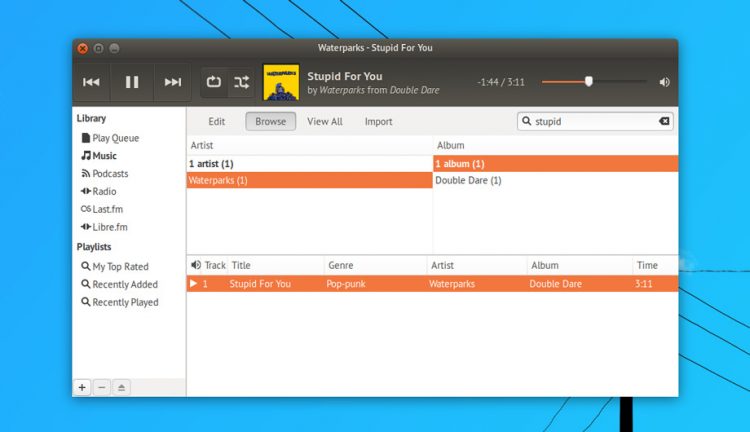Sort by the Genre column header

click(376, 265)
